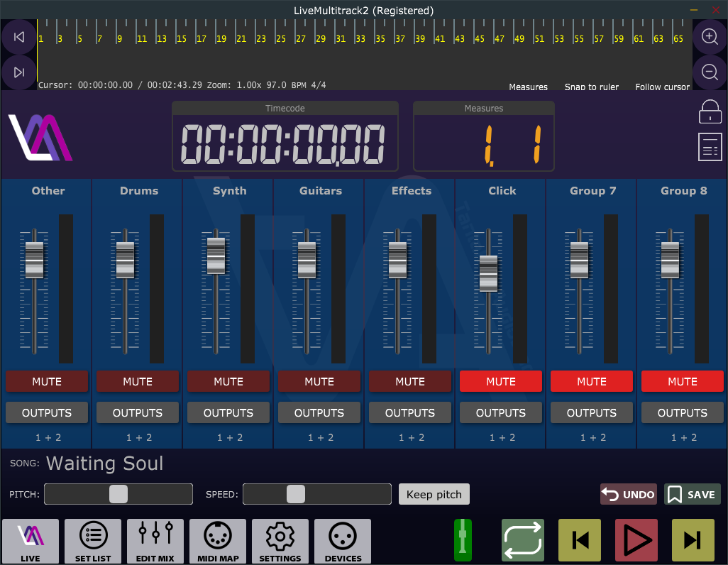Click the green master volume icon

click(463, 540)
